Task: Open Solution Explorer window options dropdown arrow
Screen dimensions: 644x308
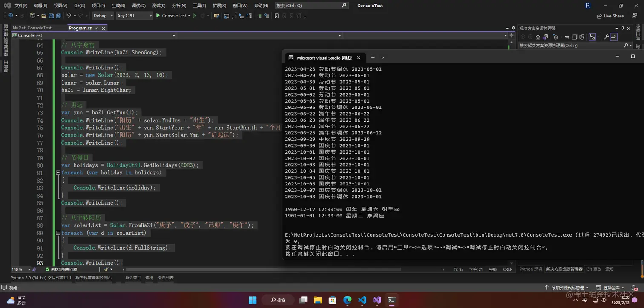Action: tap(617, 28)
